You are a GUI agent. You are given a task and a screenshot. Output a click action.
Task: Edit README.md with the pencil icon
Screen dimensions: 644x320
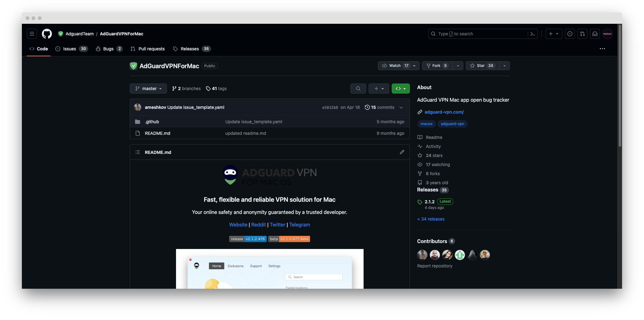click(x=402, y=152)
